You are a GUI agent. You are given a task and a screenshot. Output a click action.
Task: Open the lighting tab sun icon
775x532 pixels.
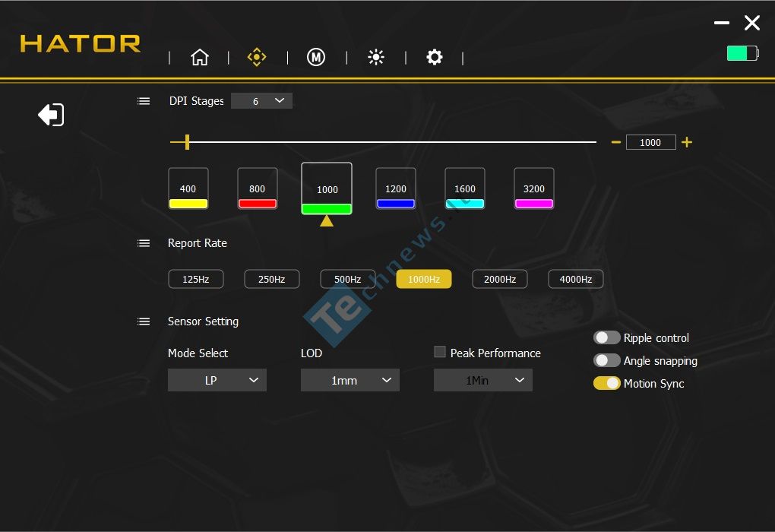click(375, 57)
